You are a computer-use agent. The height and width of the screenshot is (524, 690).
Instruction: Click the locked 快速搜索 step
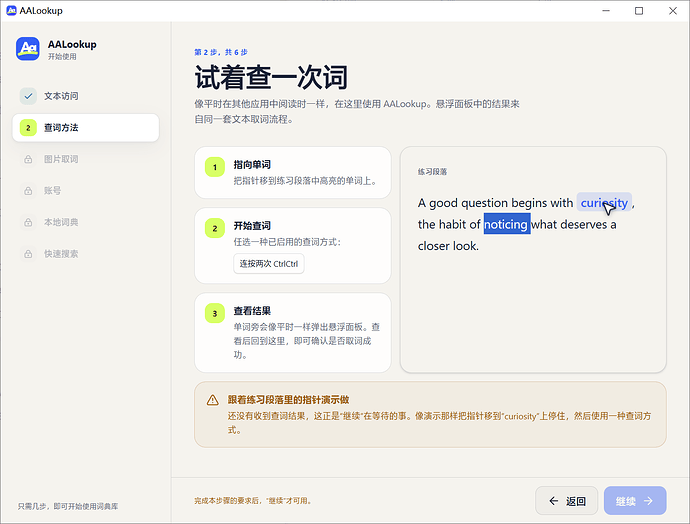(85, 254)
